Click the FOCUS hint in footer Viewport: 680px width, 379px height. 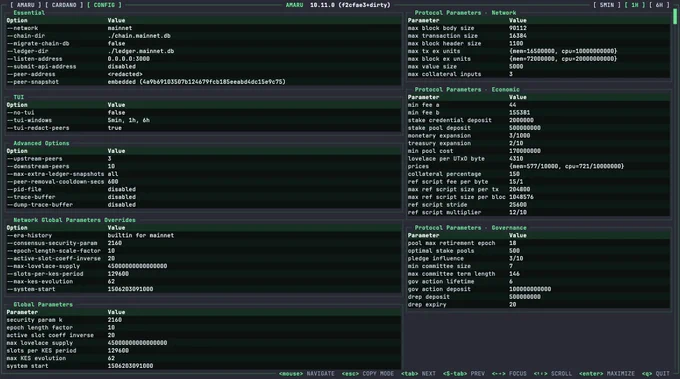(x=509, y=373)
